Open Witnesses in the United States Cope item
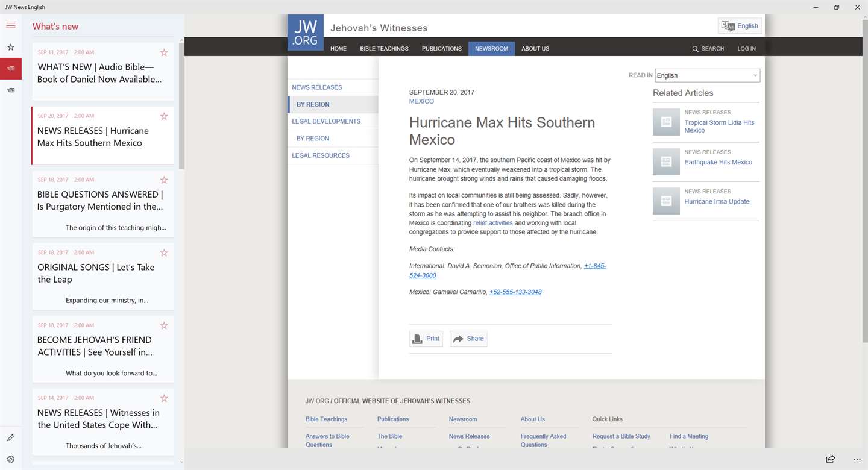Image resolution: width=868 pixels, height=470 pixels. click(103, 421)
